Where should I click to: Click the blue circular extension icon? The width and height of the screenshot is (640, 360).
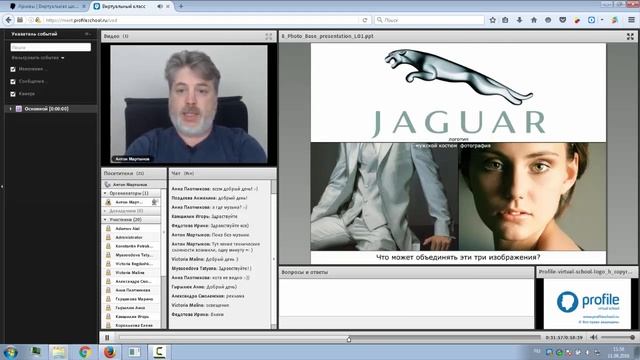point(591,20)
